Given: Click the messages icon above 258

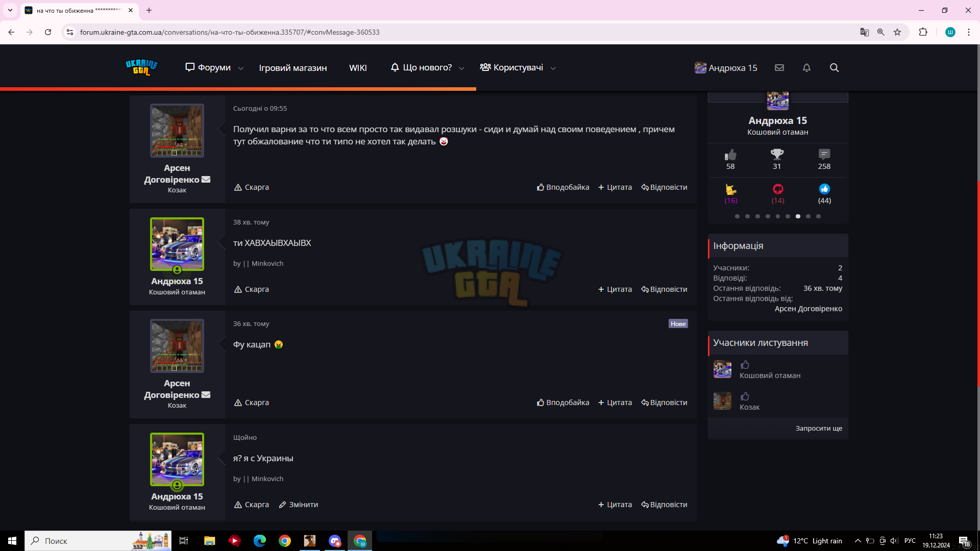Looking at the screenshot, I should click(824, 154).
